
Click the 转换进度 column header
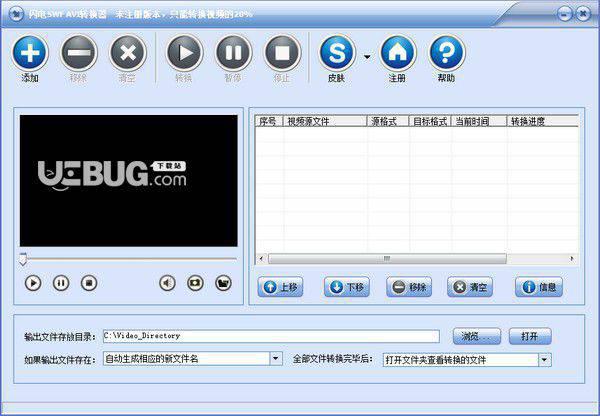click(x=543, y=121)
